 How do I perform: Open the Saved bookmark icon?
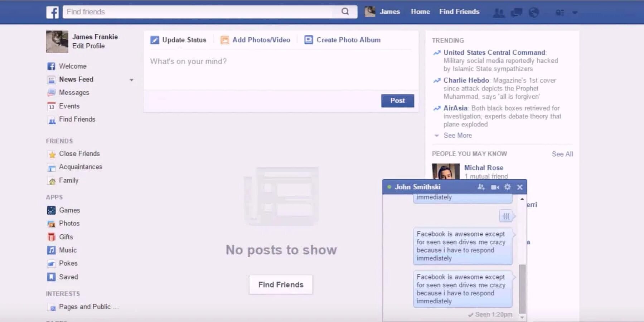[x=51, y=277]
